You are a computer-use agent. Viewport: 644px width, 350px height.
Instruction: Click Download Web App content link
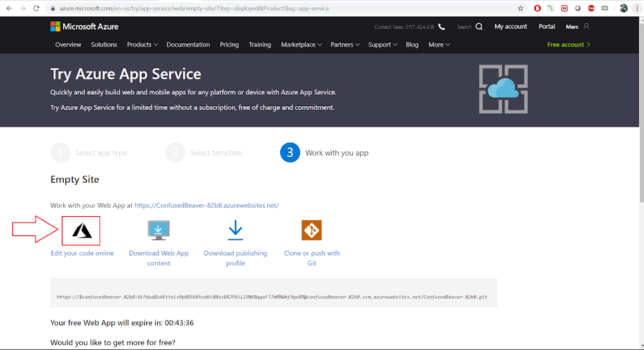pyautogui.click(x=158, y=258)
